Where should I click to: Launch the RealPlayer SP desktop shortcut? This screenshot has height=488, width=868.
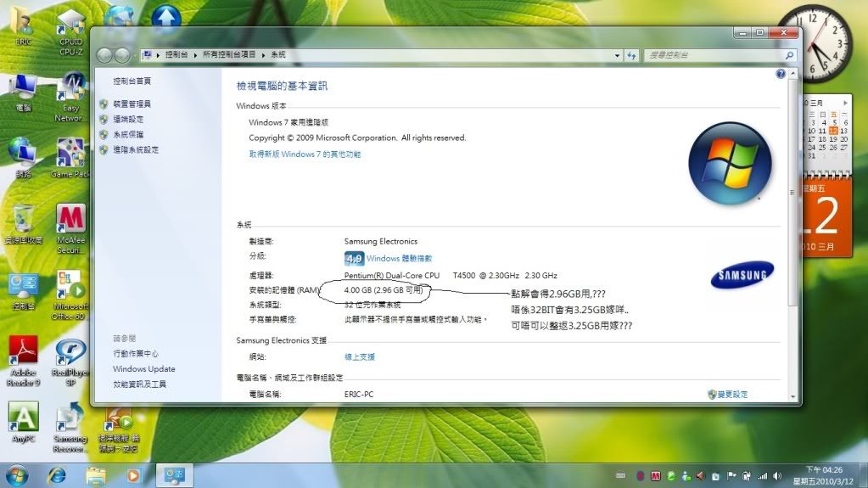(71, 362)
